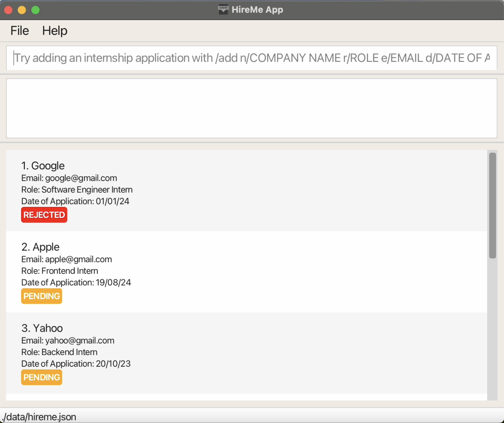This screenshot has width=504, height=423.
Task: Click Yahoo's PENDING status badge
Action: [42, 377]
